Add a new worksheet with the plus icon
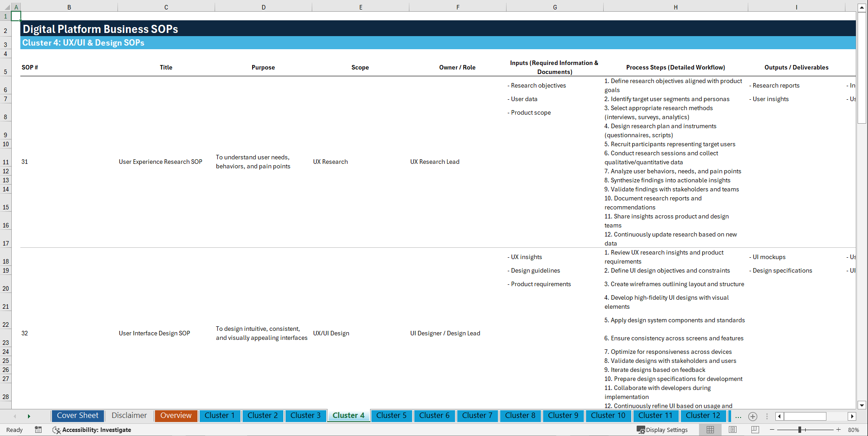This screenshot has width=868, height=436. point(753,417)
